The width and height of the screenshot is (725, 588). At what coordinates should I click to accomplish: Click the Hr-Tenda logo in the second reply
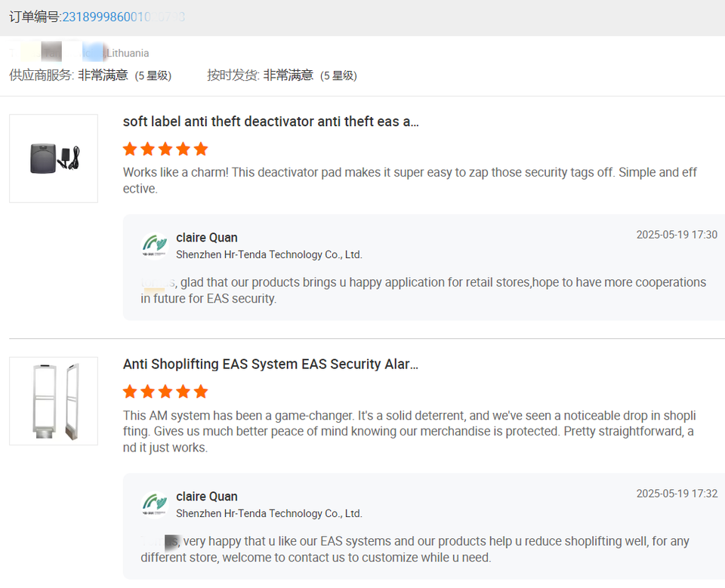[155, 504]
